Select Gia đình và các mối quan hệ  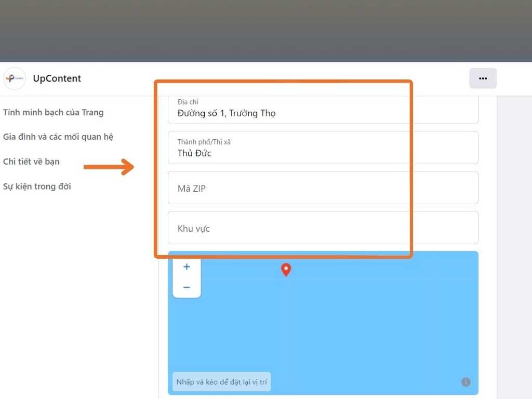pos(58,137)
